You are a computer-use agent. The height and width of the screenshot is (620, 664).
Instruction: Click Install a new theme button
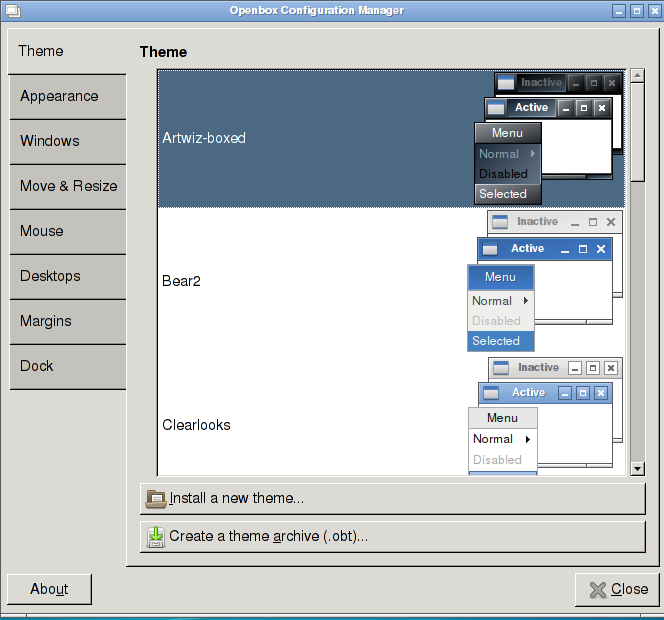[x=393, y=498]
